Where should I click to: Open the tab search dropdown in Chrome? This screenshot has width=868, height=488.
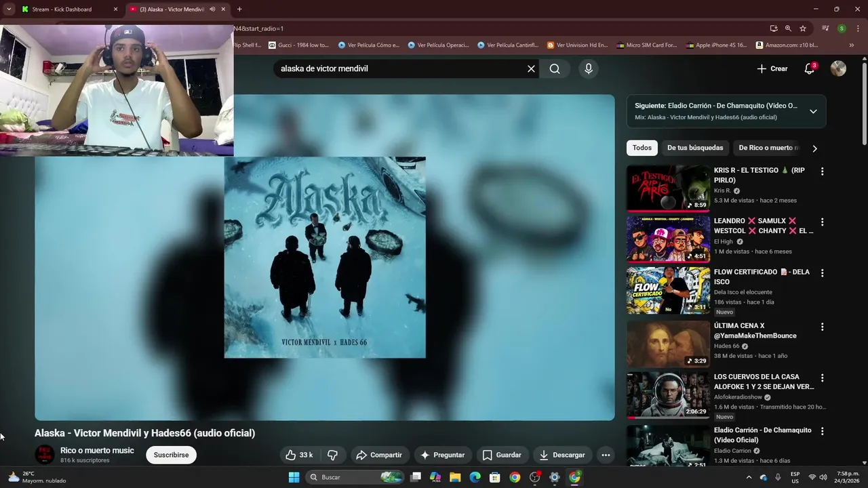click(9, 9)
